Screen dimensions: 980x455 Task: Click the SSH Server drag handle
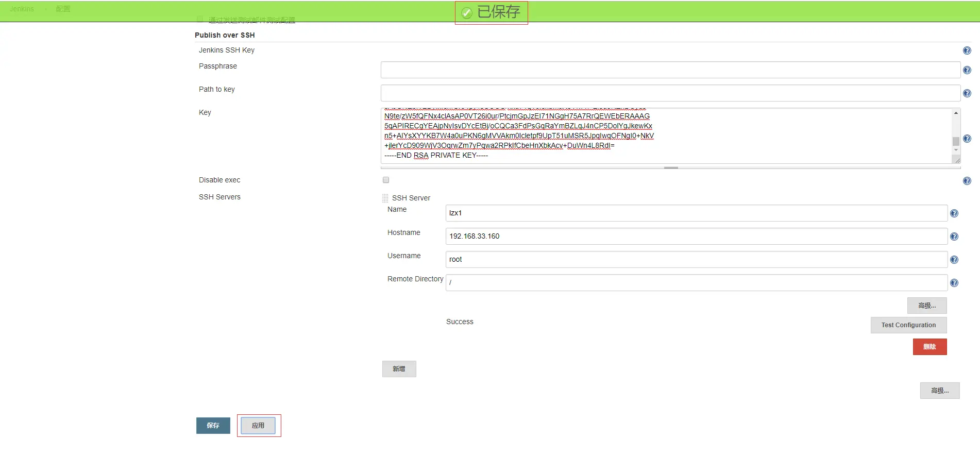click(x=385, y=198)
